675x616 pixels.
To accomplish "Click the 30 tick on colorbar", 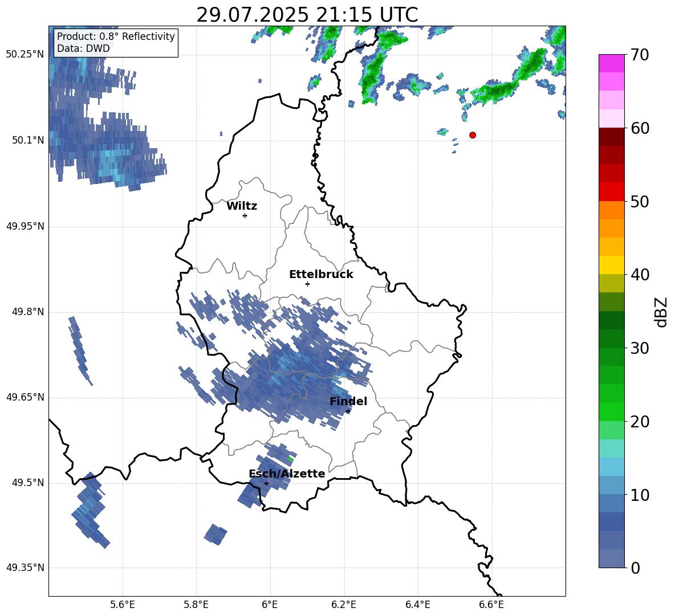I will (x=639, y=348).
